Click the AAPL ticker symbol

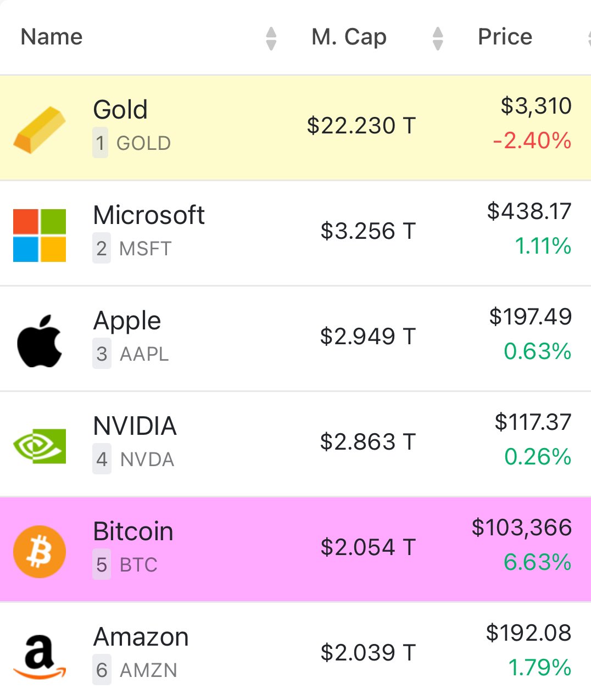144,354
